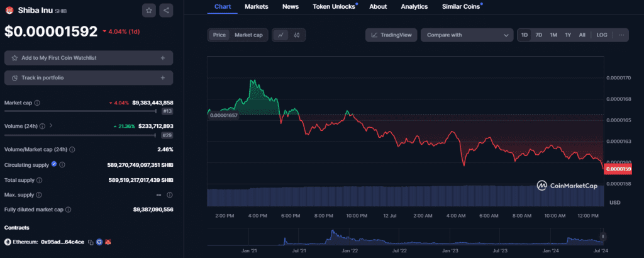Open the Compare with dropdown
Image resolution: width=644 pixels, height=258 pixels.
467,35
